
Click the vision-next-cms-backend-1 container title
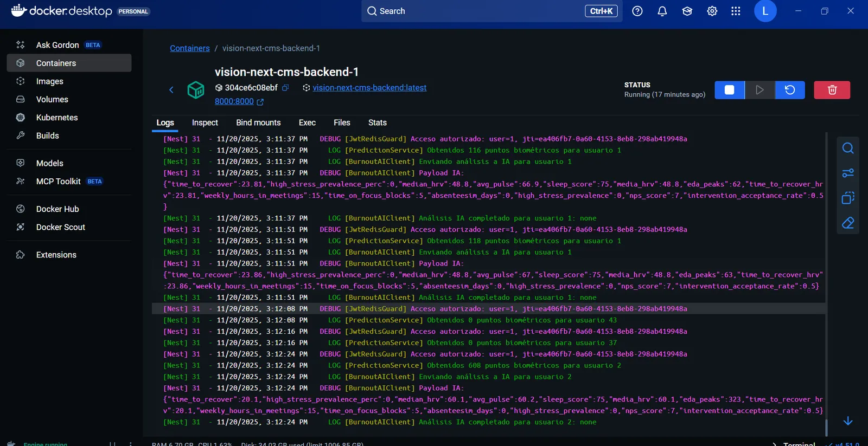pyautogui.click(x=286, y=72)
